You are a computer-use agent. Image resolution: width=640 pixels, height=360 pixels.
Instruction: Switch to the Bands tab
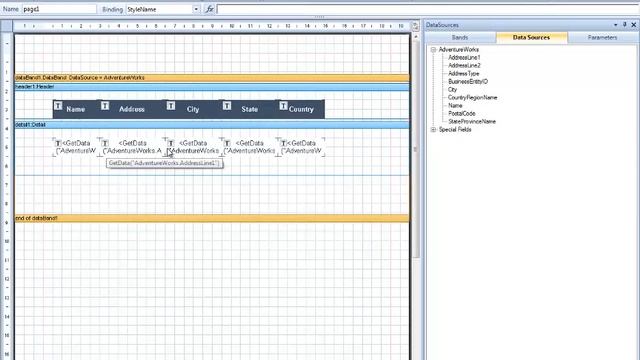tap(460, 38)
